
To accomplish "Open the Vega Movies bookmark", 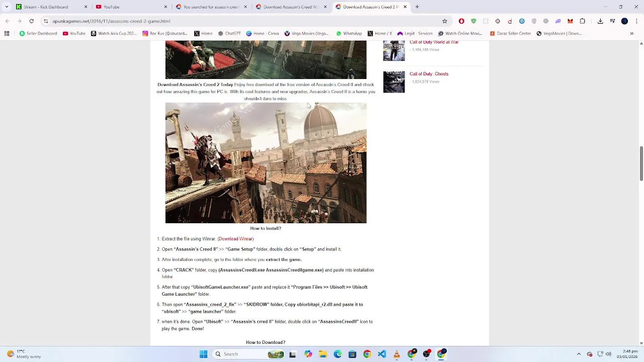I will click(306, 34).
